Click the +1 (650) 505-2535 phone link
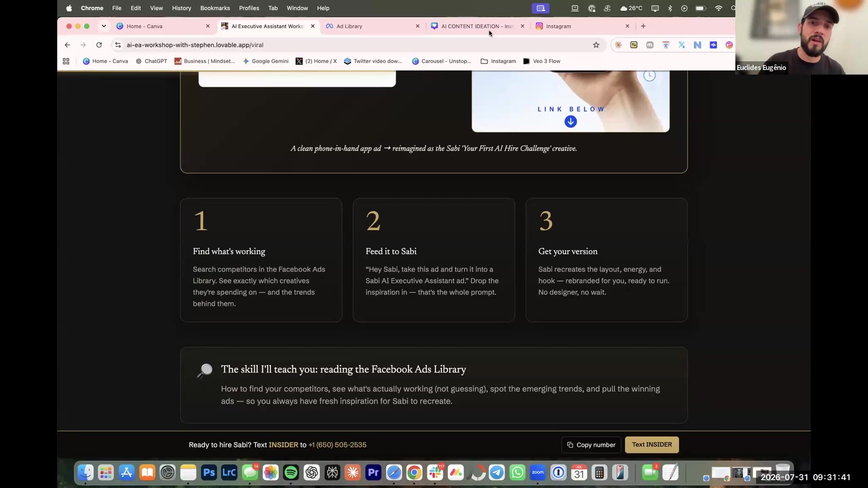Screen dimensions: 868x488 pyautogui.click(x=337, y=445)
